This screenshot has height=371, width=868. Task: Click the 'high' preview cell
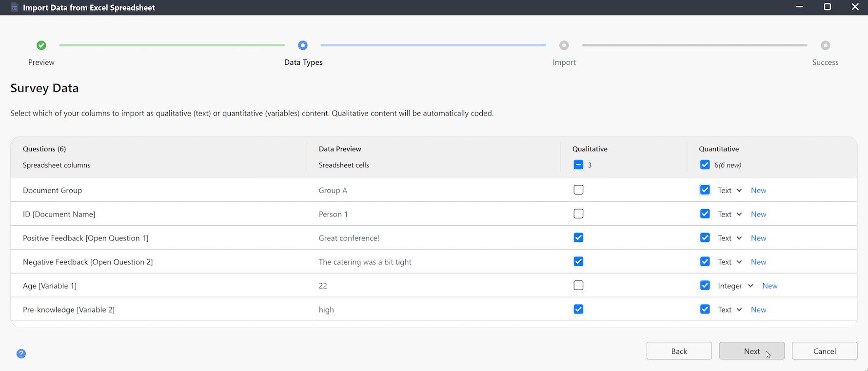pos(326,310)
